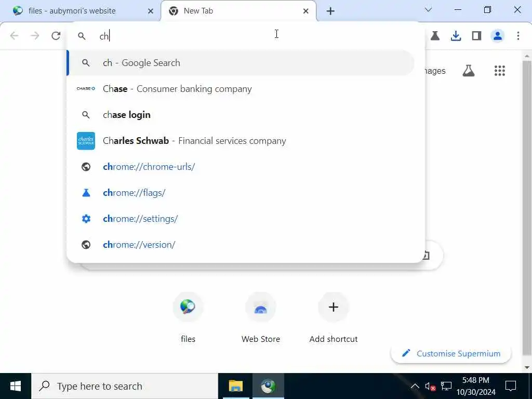Open chrome://flags/ suggestion
The height and width of the screenshot is (399, 532).
coord(241,193)
